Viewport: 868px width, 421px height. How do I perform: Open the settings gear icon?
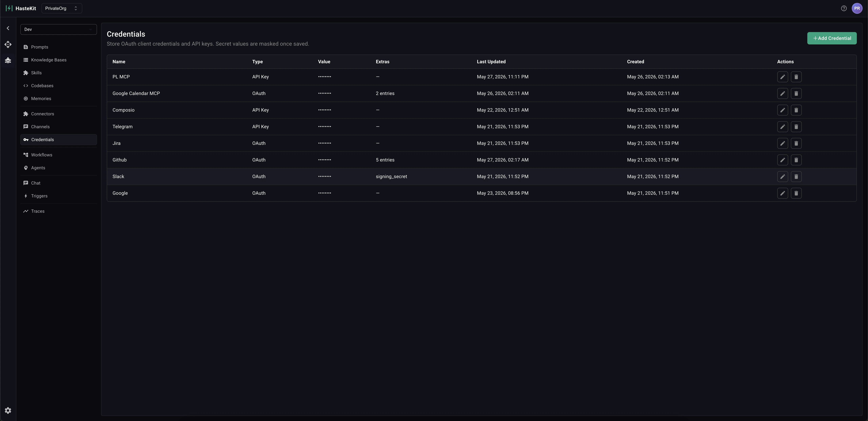[x=8, y=410]
